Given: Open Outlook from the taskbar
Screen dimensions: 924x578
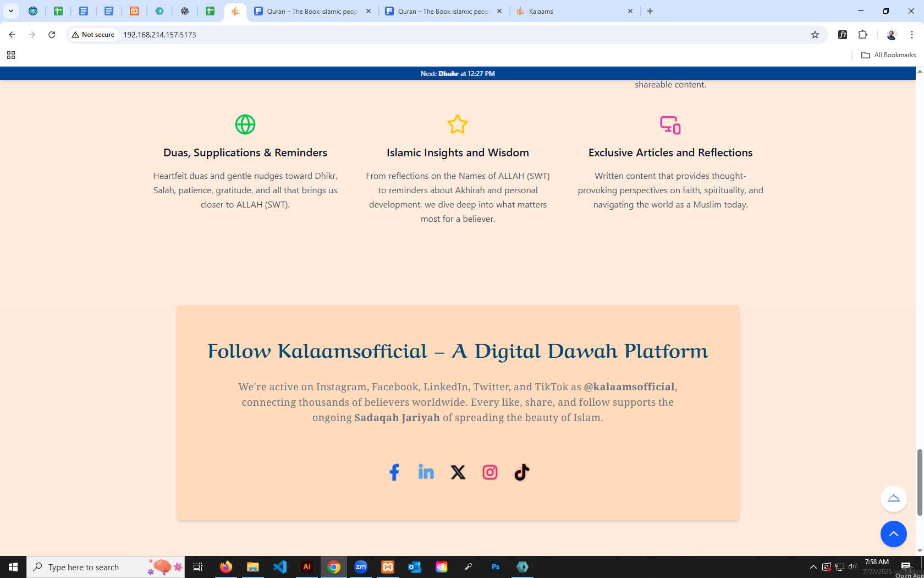Looking at the screenshot, I should tap(415, 567).
